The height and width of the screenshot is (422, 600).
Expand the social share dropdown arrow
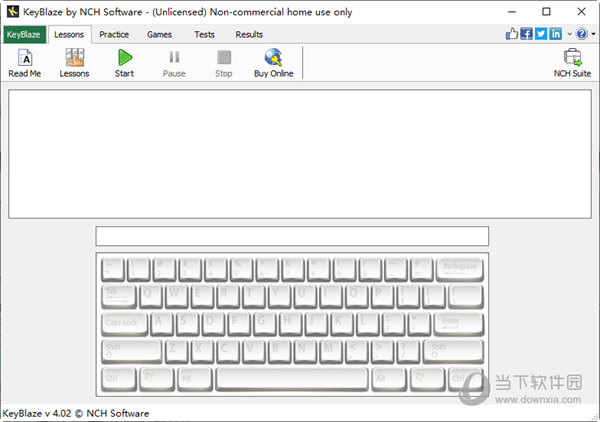(x=569, y=34)
